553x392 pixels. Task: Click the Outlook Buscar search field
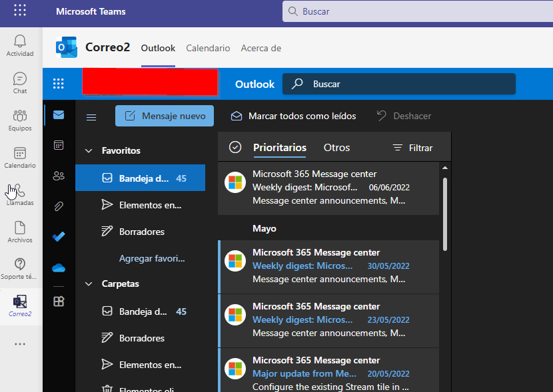(399, 84)
